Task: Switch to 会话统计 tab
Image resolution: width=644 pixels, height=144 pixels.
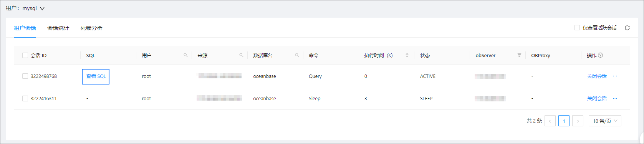Action: click(x=58, y=28)
